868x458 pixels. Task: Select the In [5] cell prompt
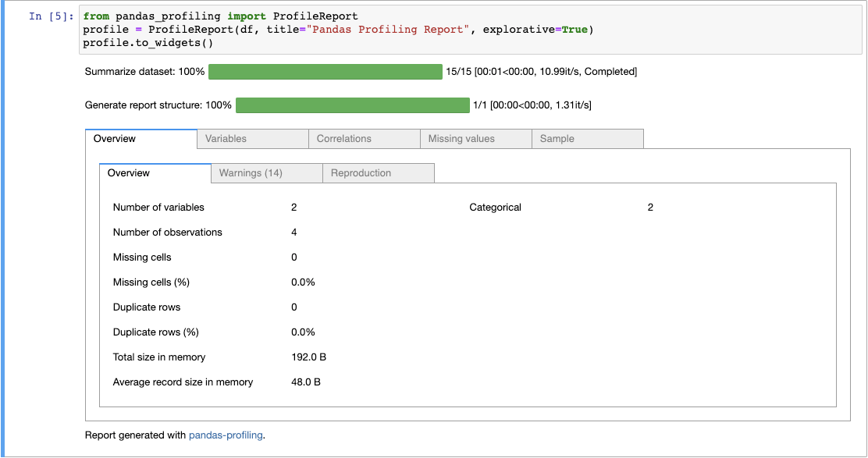point(52,16)
